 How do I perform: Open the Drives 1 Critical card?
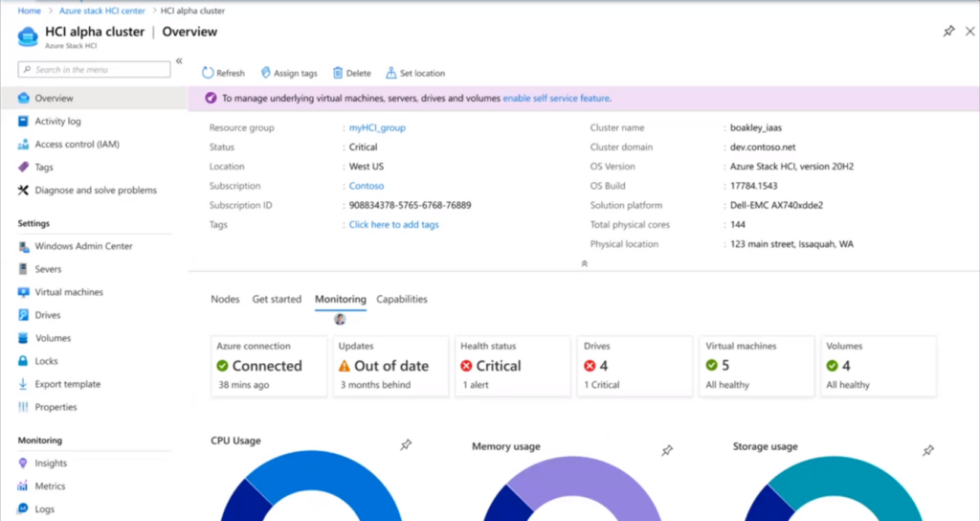(x=635, y=367)
